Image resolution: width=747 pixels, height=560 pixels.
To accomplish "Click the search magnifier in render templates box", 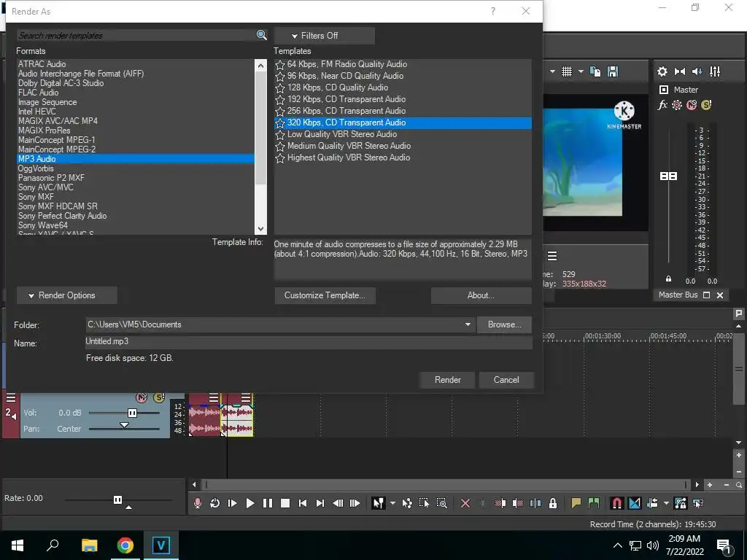I will tap(262, 35).
